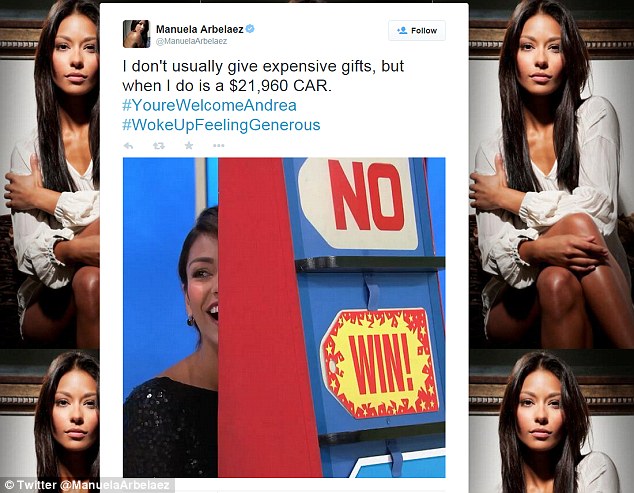Follow Manuela Arbelaez
Viewport: 634px width, 493px height.
(x=417, y=30)
